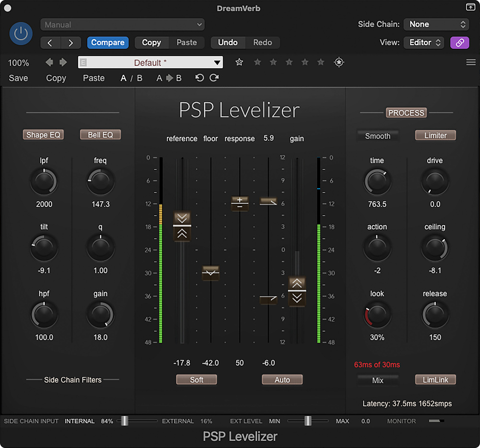This screenshot has height=448, width=480.
Task: Click the header Copy button
Action: coord(151,43)
